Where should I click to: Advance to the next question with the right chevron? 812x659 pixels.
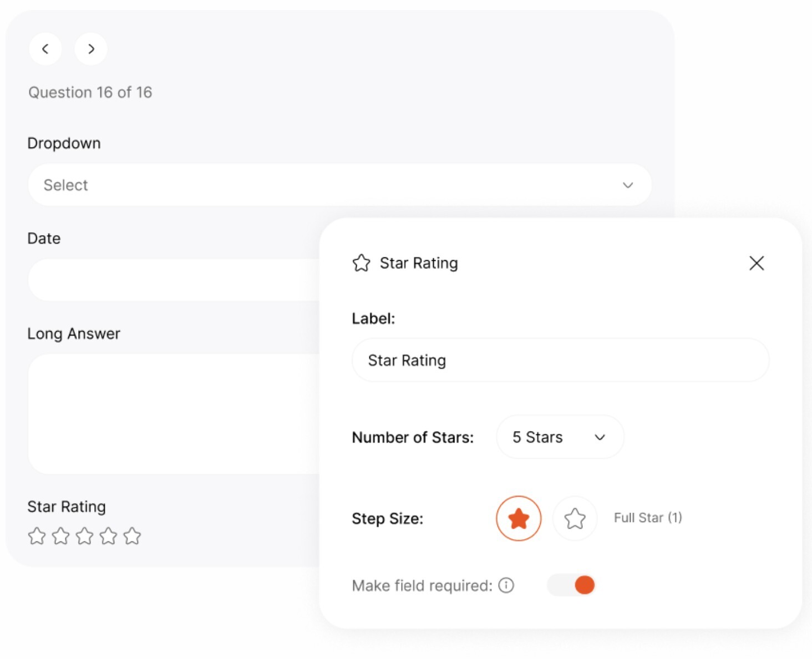tap(90, 49)
